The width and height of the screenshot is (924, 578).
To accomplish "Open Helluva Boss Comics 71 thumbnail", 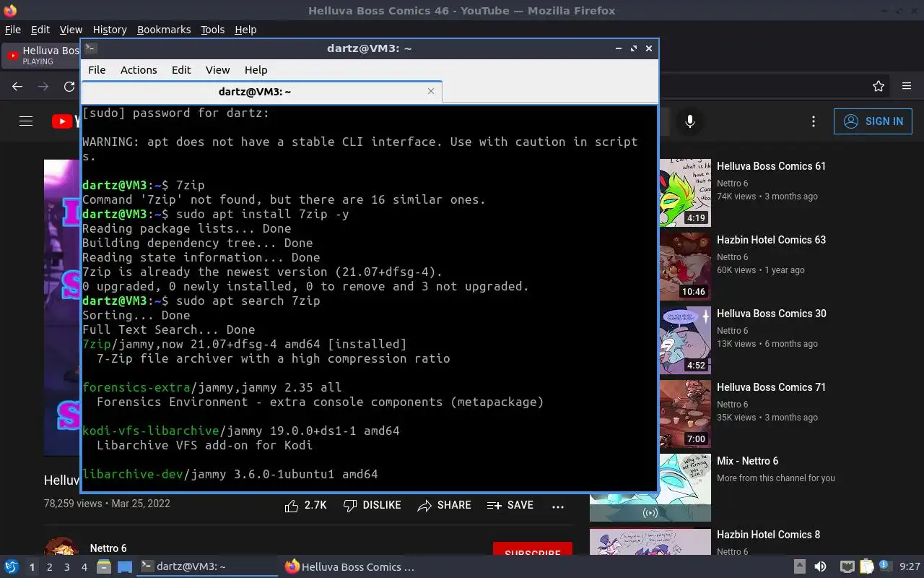I will click(687, 414).
